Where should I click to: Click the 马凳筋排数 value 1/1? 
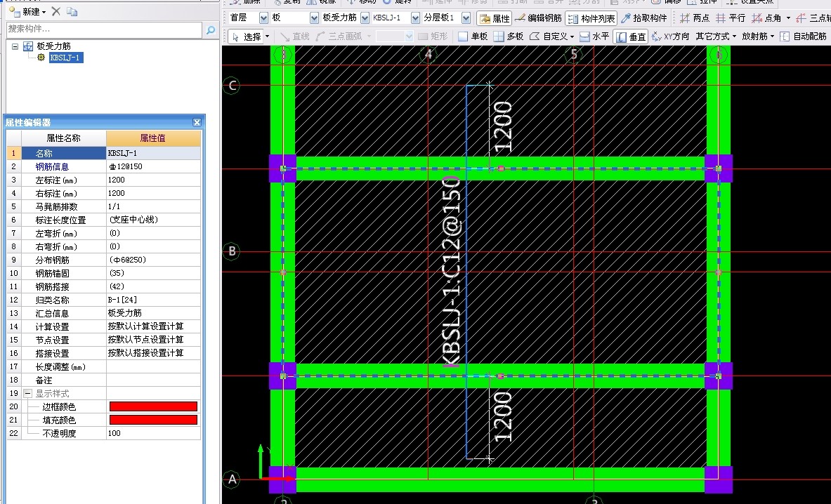pos(154,206)
